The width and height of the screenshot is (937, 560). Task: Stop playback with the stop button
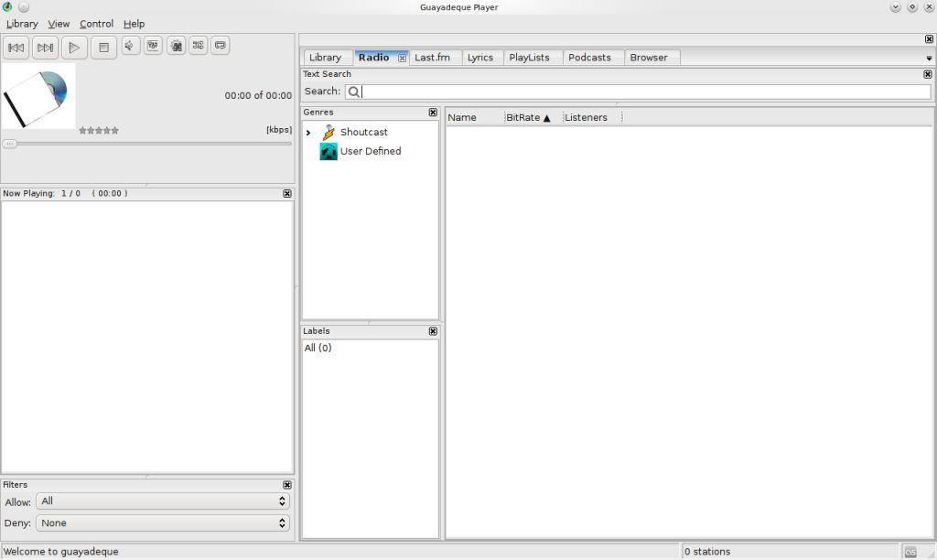pos(103,47)
